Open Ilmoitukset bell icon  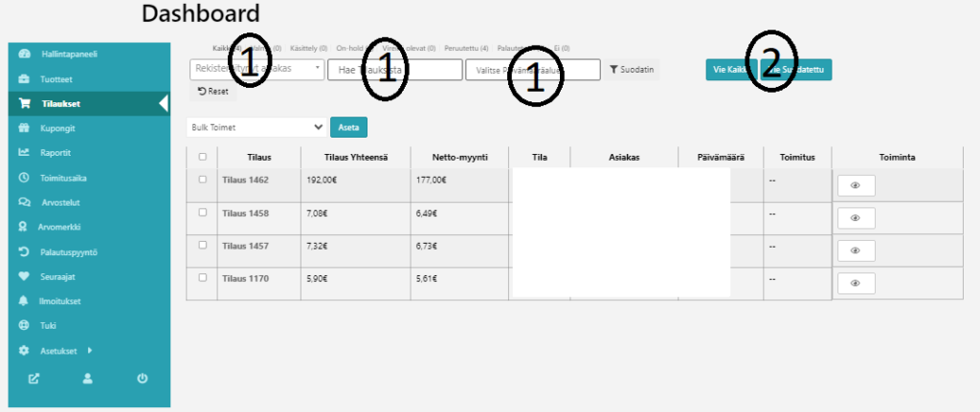[24, 301]
